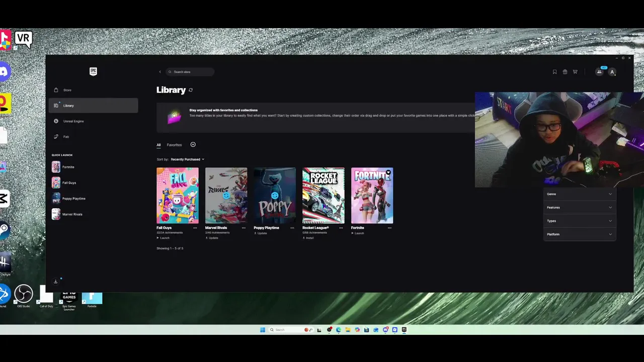Expand the Platform filter

click(x=580, y=234)
